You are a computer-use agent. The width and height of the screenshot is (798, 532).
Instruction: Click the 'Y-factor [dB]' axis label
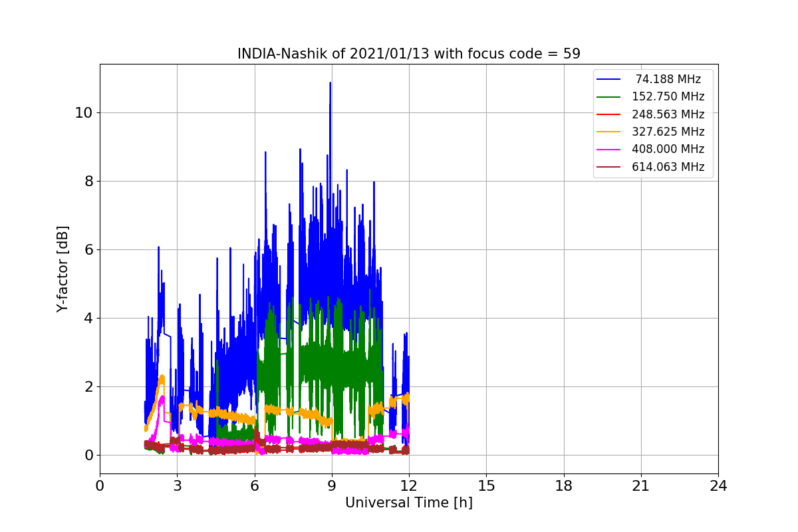[63, 269]
